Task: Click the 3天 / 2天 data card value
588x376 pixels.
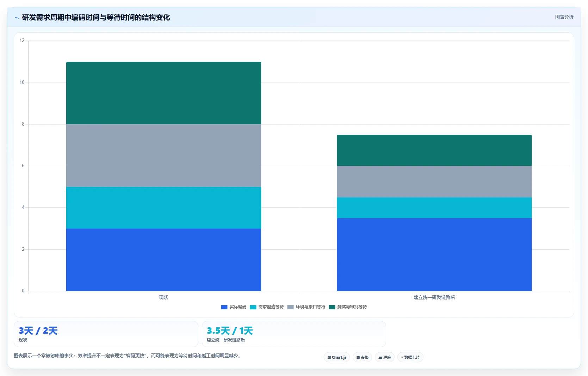Action: coord(38,331)
